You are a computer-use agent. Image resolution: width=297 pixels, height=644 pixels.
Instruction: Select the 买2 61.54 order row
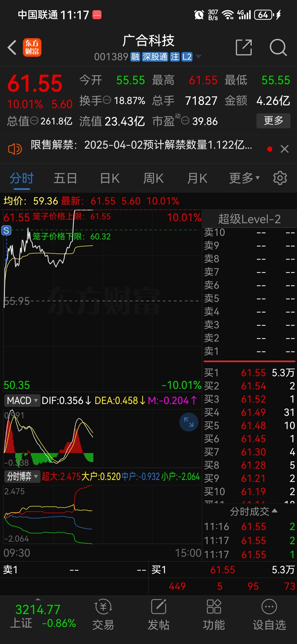tap(249, 386)
